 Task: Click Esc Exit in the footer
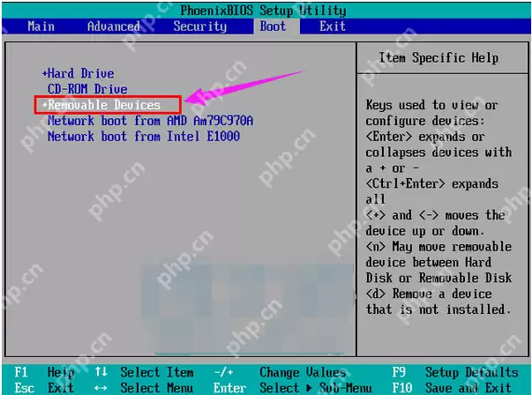coord(42,387)
